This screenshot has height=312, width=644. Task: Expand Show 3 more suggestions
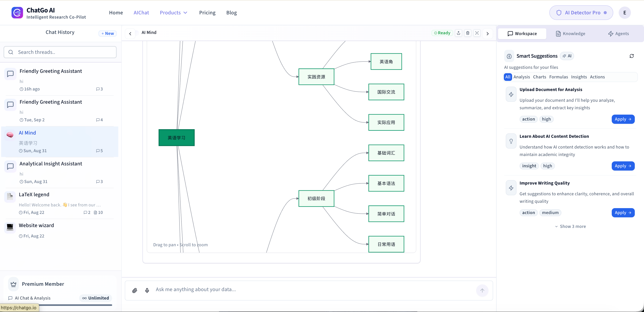tap(570, 226)
